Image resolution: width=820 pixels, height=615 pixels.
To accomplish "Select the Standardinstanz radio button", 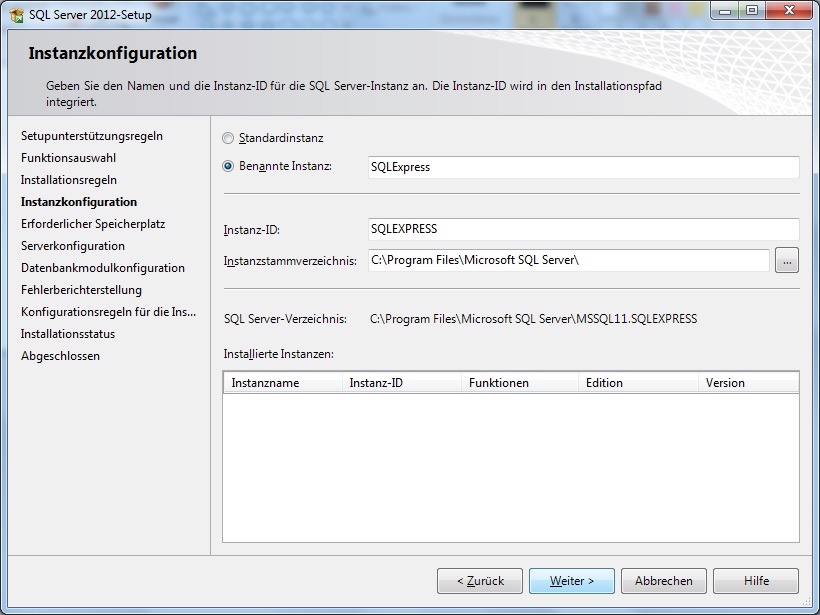I will 228,138.
